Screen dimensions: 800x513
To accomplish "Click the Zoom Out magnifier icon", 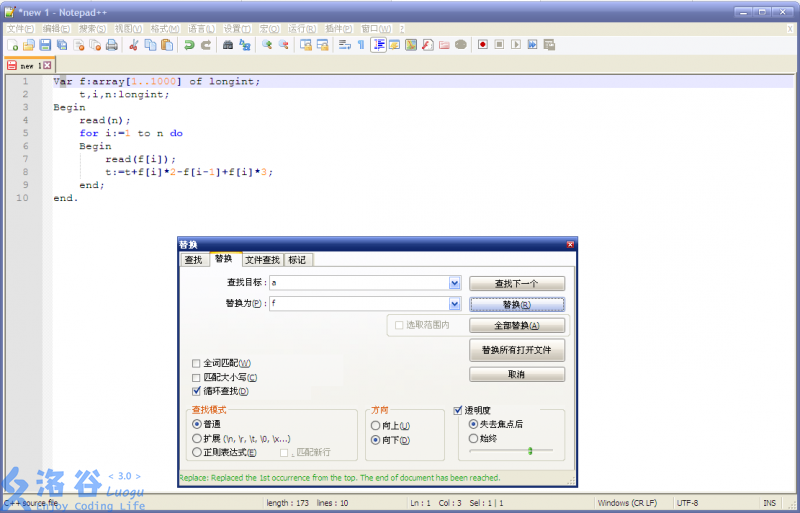I will (x=284, y=45).
